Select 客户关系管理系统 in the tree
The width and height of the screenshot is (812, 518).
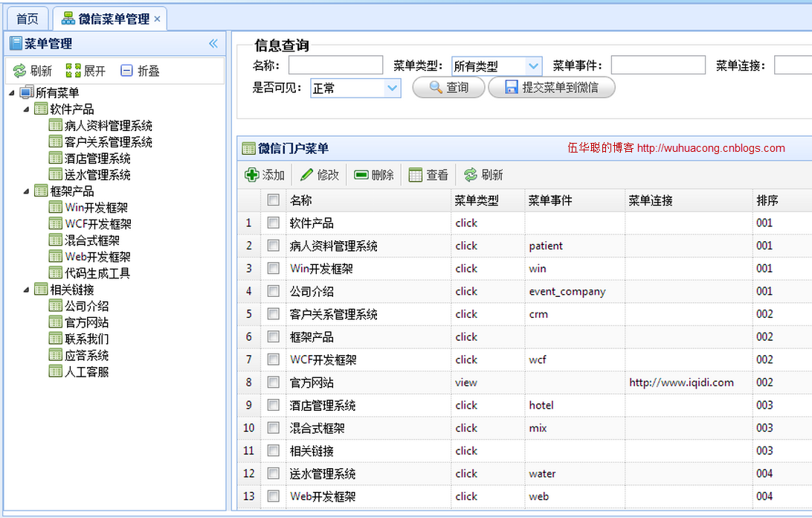(x=109, y=141)
